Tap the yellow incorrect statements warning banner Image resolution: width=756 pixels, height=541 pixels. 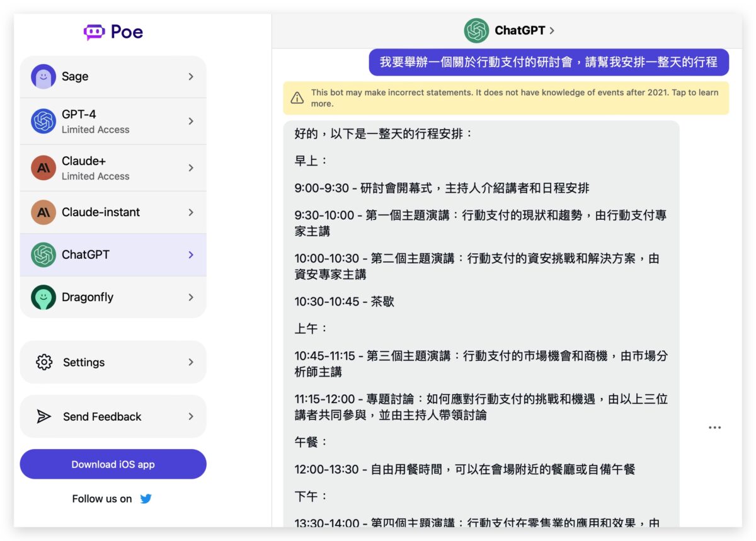[x=506, y=98]
